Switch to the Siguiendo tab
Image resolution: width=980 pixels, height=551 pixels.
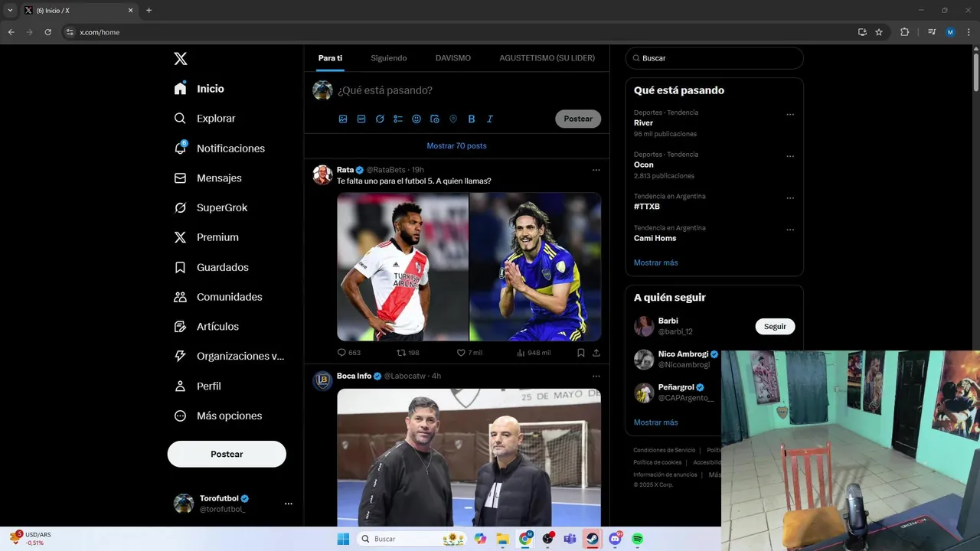click(389, 58)
